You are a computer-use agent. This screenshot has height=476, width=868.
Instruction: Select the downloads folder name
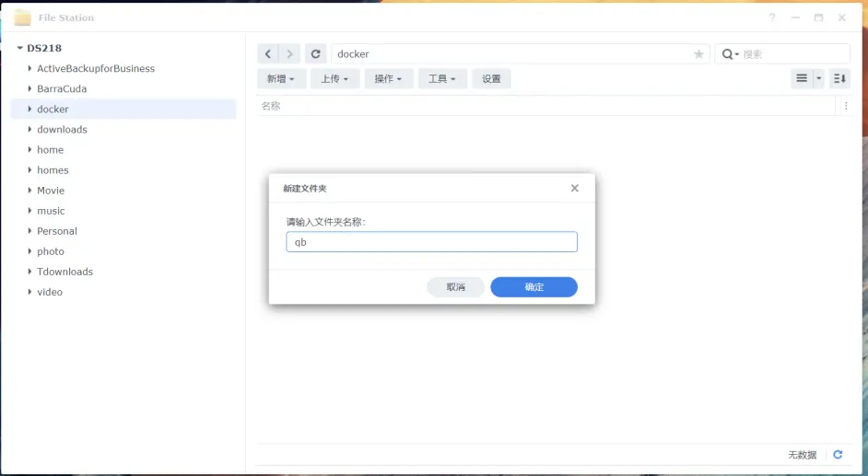62,130
